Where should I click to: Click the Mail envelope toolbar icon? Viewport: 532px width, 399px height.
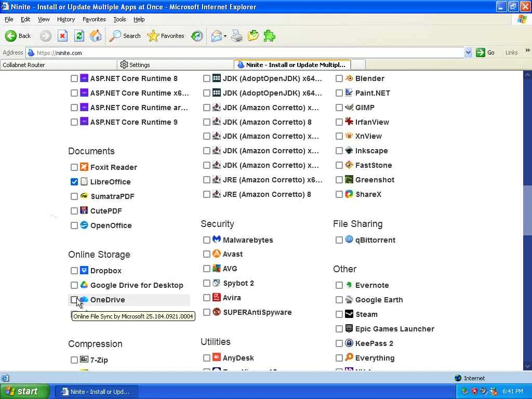tap(216, 36)
